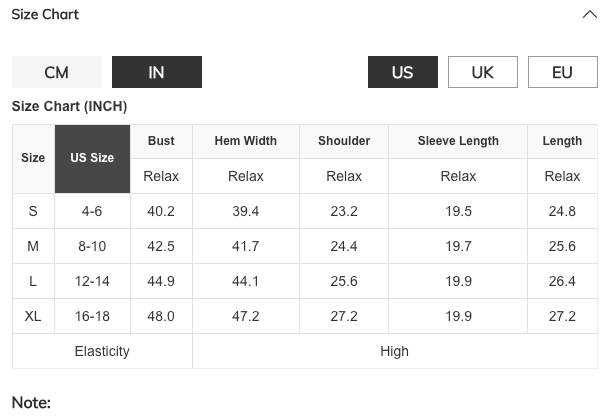Switch sizing region to UK
This screenshot has height=420, width=603.
(x=483, y=72)
